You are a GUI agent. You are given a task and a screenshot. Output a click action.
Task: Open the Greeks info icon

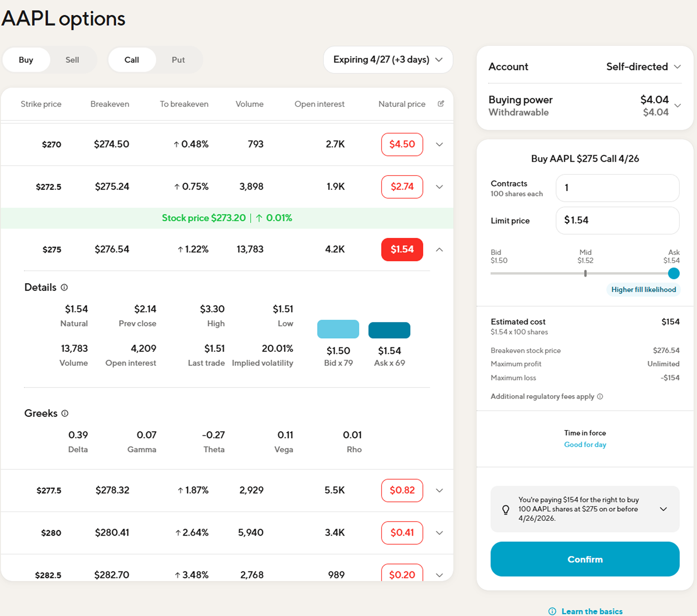pyautogui.click(x=65, y=413)
